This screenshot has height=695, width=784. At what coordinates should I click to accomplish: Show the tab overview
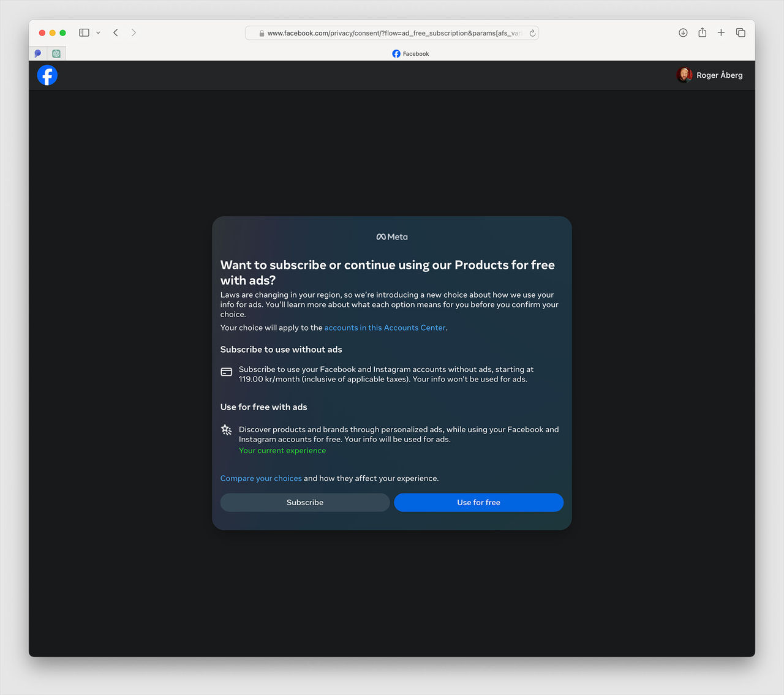pos(741,32)
